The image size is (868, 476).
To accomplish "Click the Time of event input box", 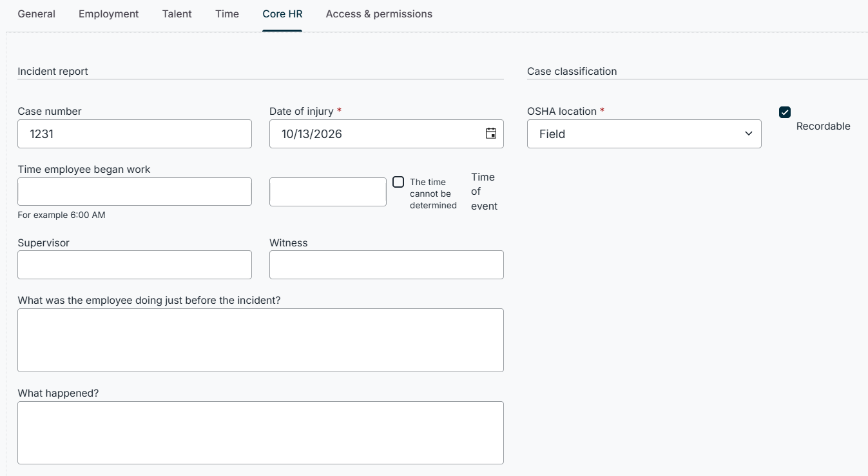I will click(x=328, y=192).
